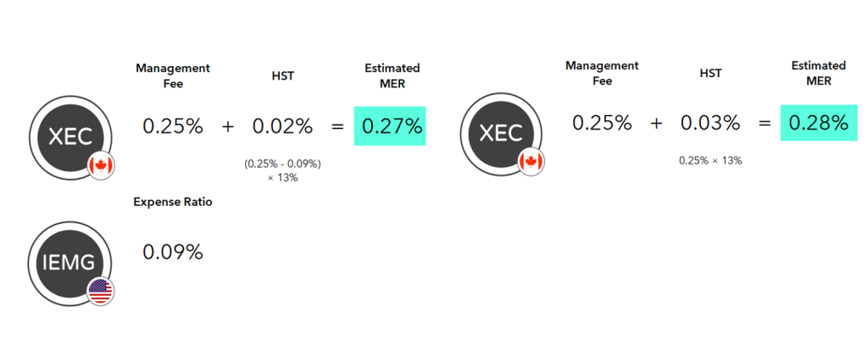Click the plus sign before the 0.02% HST
The width and height of the screenshot is (868, 351).
click(227, 126)
